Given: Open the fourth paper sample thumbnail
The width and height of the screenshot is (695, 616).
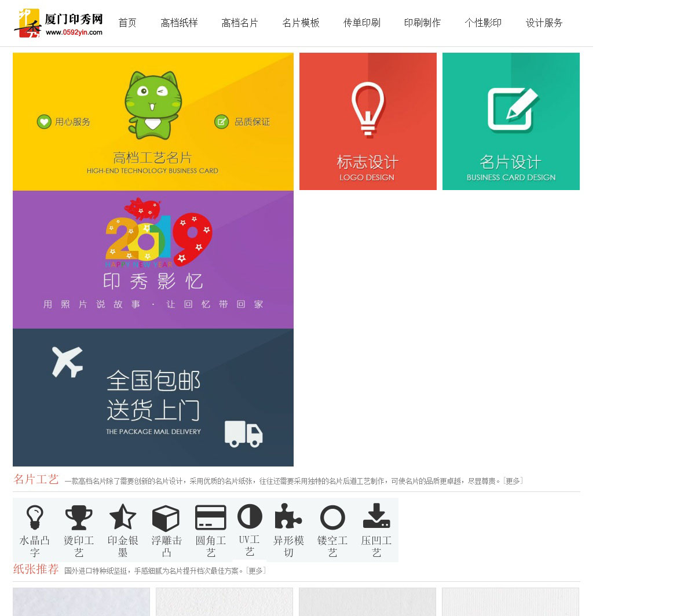Looking at the screenshot, I should pyautogui.click(x=510, y=602).
